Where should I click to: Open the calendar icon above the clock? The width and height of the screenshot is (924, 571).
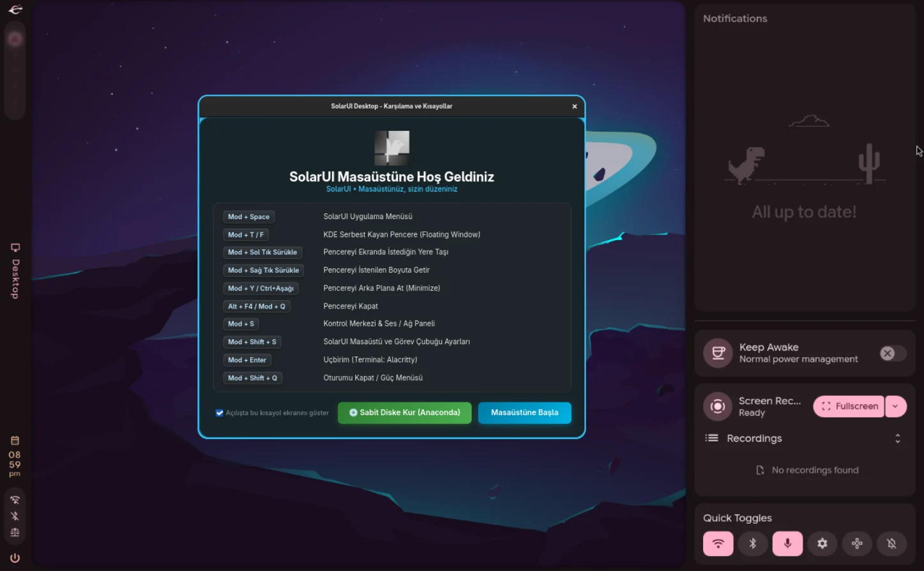(x=15, y=441)
